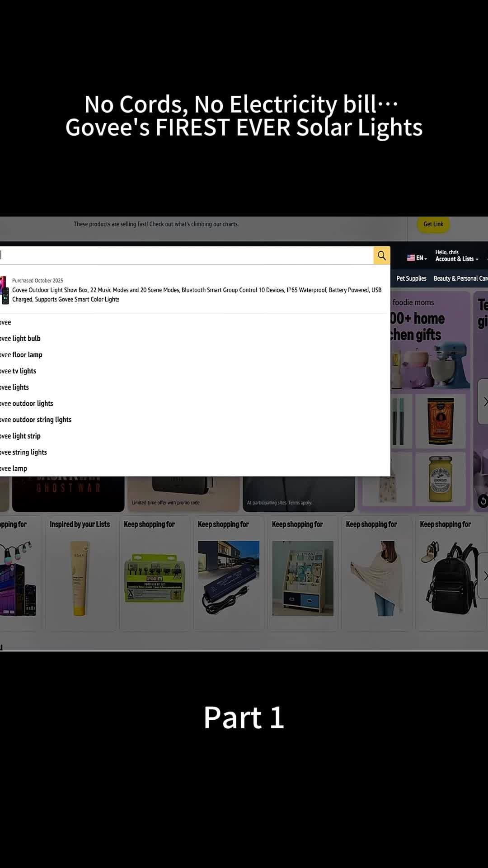This screenshot has height=868, width=488.
Task: Open the beige shawl product thumbnail
Action: 377,578
